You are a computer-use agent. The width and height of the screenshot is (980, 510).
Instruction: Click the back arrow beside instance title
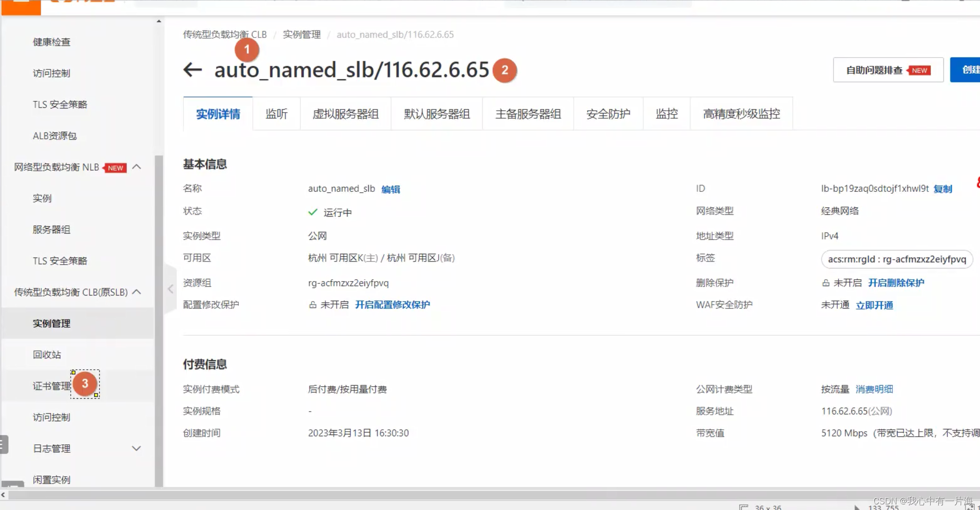(x=192, y=70)
